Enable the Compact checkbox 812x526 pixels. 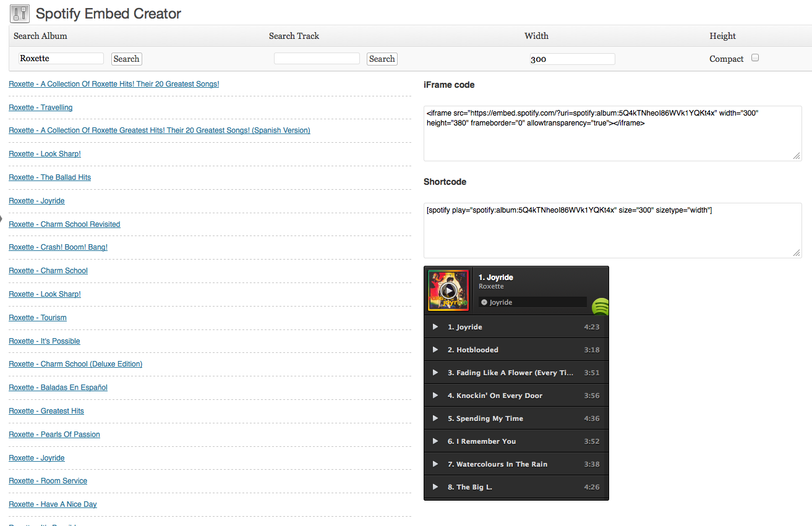pyautogui.click(x=755, y=58)
